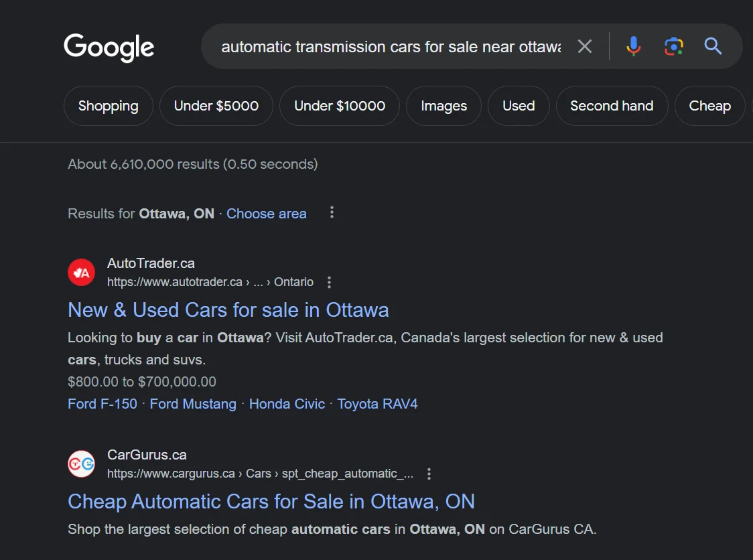Click the Choose area link

266,213
